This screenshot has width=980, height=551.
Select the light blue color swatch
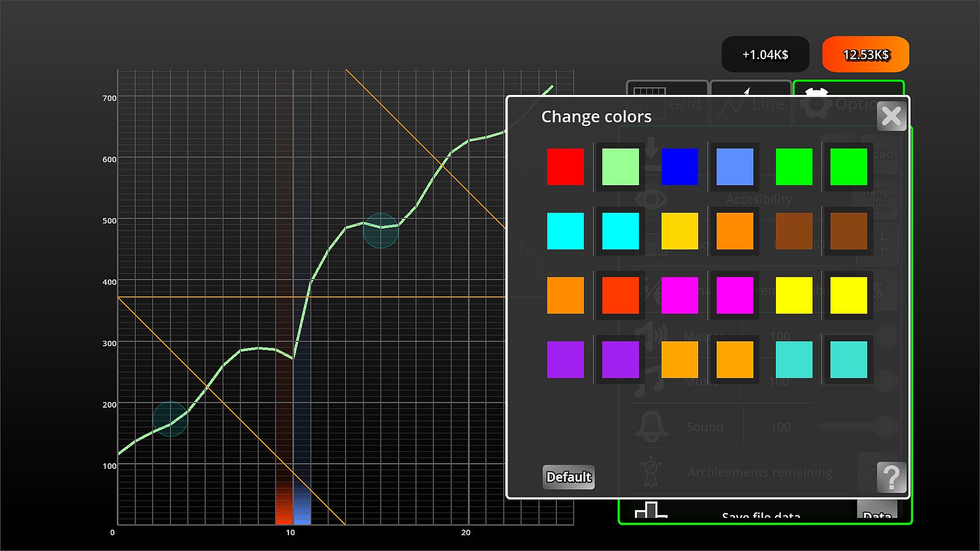pyautogui.click(x=734, y=167)
